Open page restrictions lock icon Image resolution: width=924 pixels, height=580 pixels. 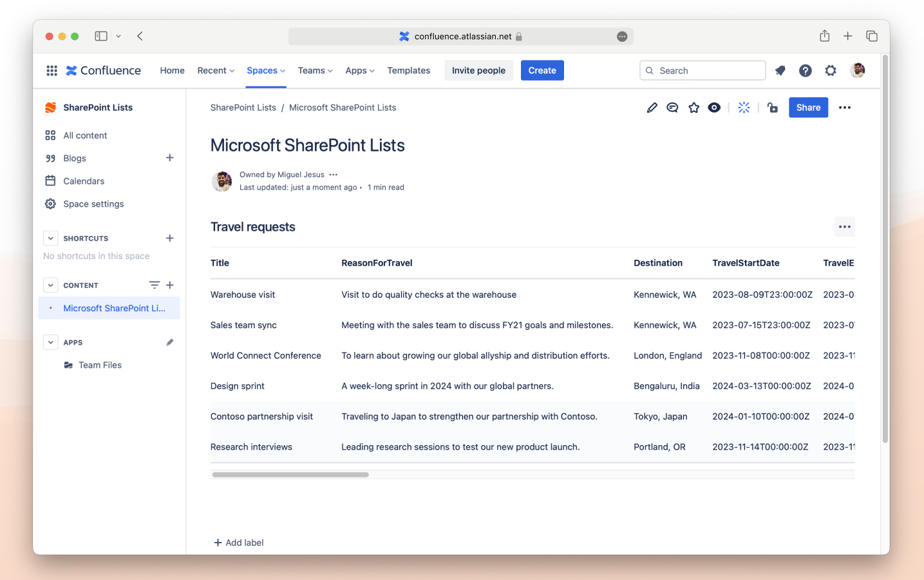point(773,108)
